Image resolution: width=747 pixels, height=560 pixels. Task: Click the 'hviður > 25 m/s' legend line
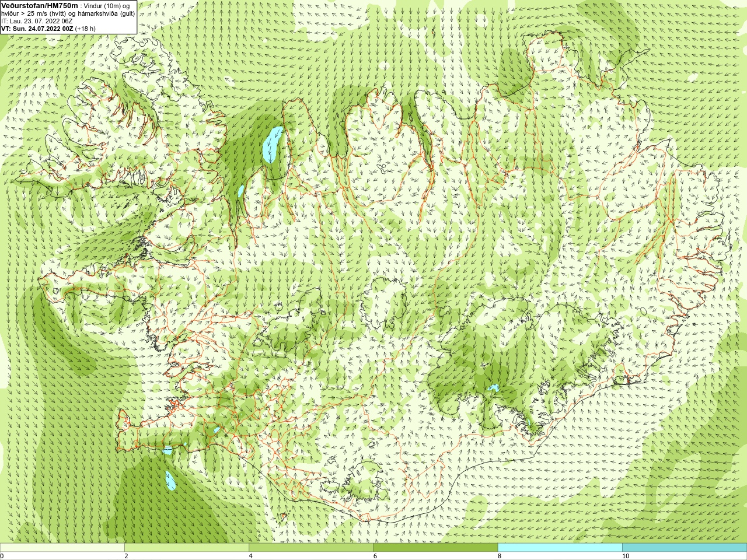click(68, 13)
